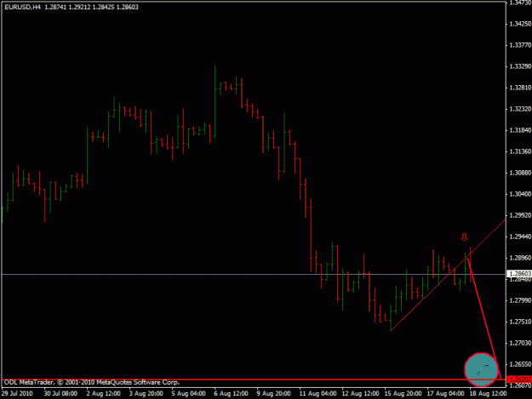Image resolution: width=532 pixels, height=399 pixels.
Task: Click the 1.28960 price axis label
Action: coord(520,258)
